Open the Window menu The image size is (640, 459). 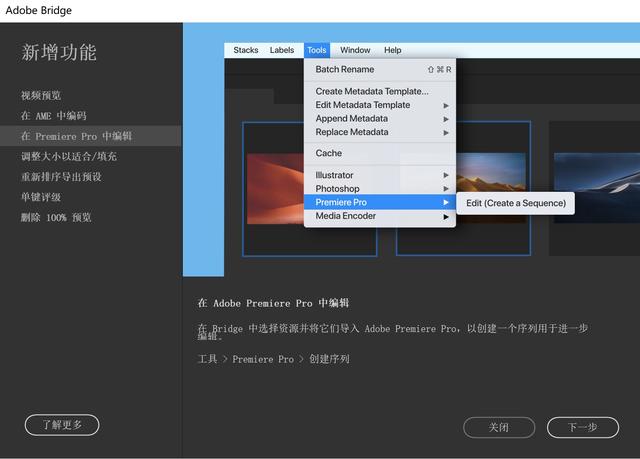click(355, 50)
